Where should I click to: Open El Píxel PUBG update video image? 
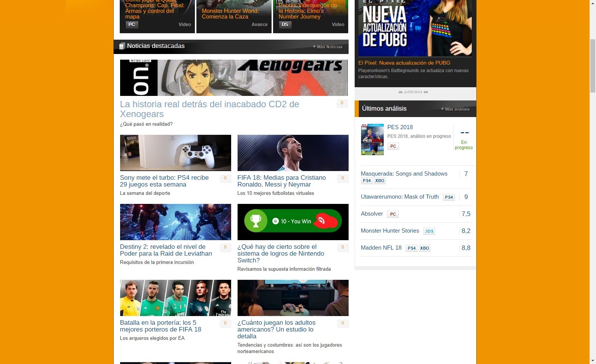coord(415,28)
